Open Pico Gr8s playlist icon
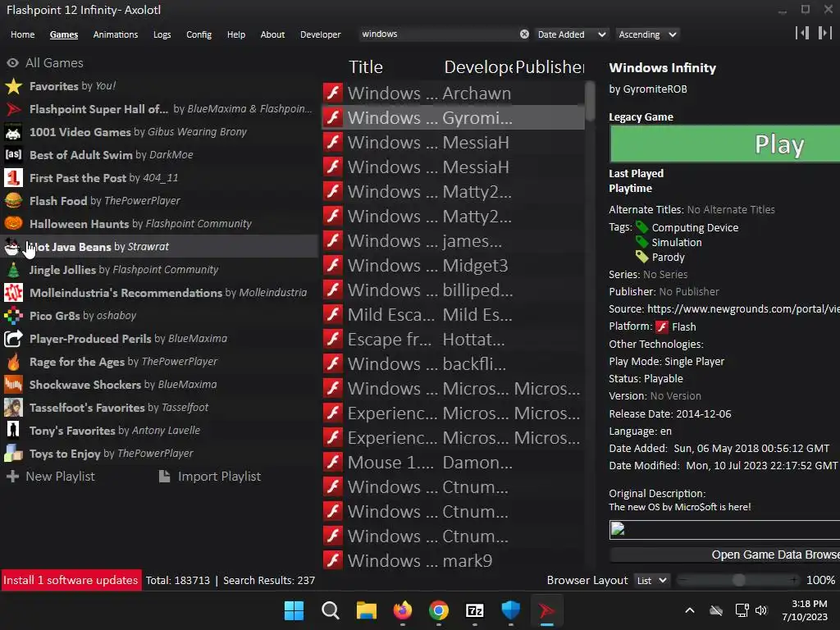 13,316
